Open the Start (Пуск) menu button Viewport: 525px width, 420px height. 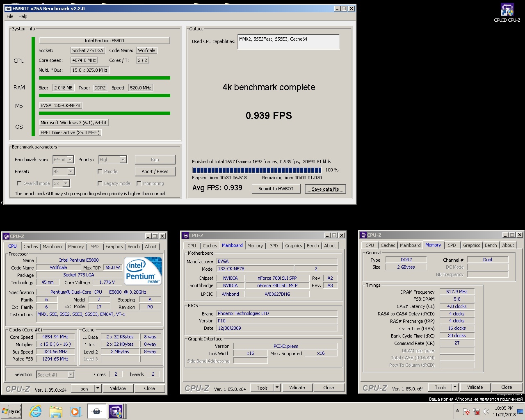coord(11,411)
